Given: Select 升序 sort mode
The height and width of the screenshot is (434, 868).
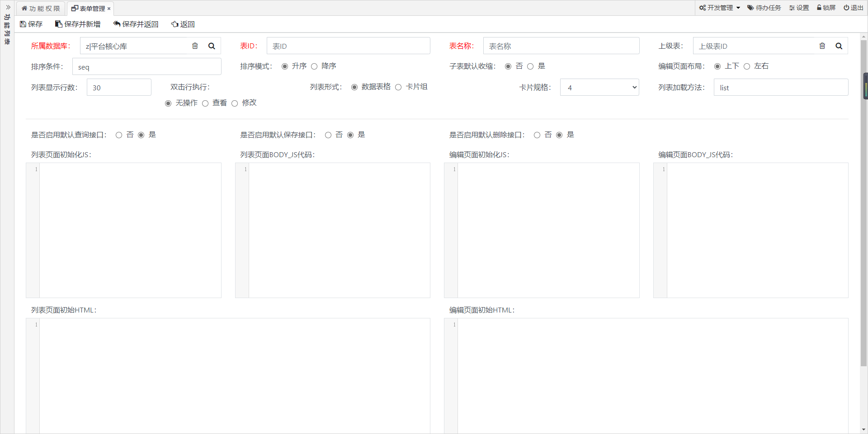Looking at the screenshot, I should click(x=285, y=66).
